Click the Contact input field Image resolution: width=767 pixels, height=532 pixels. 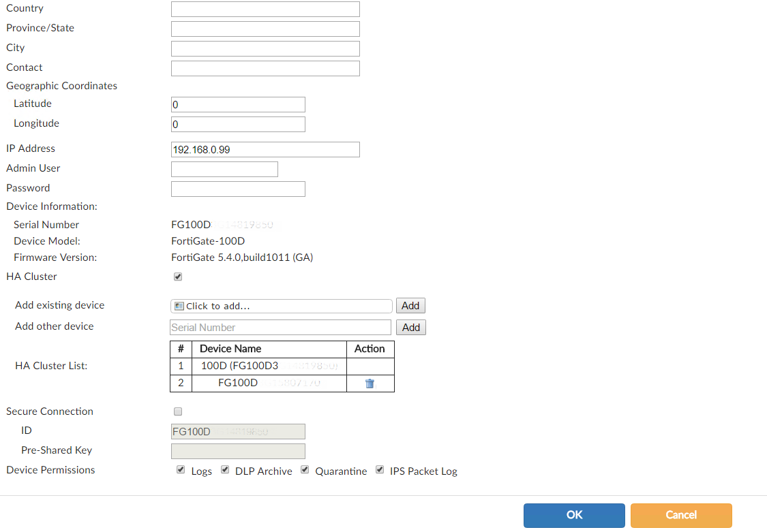(265, 68)
